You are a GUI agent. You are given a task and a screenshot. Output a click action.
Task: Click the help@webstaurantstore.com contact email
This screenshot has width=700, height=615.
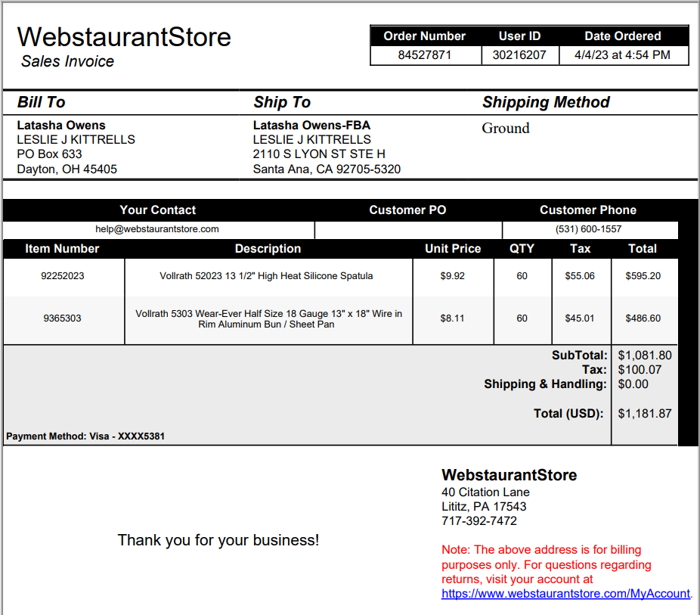(x=157, y=229)
